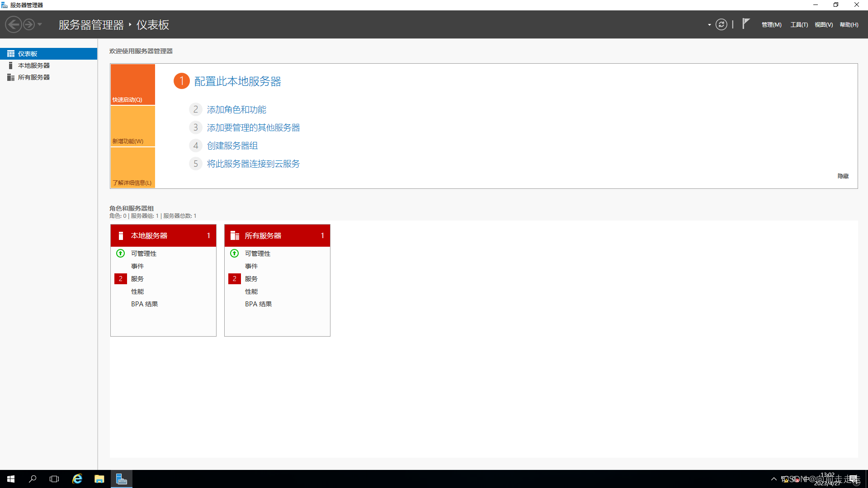Select 所有服务器 in the left sidebar
868x488 pixels.
tap(34, 77)
